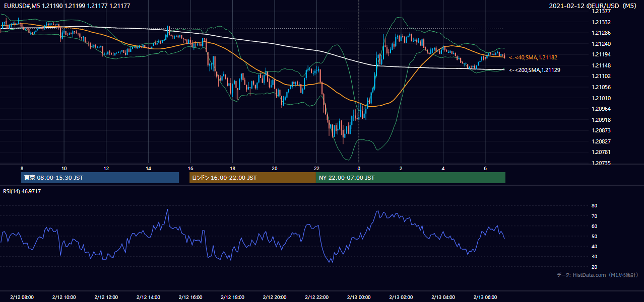Select the ロンドン 16:00-22:00 JST session bar
Viewport: 644px width, 302px height.
click(252, 178)
